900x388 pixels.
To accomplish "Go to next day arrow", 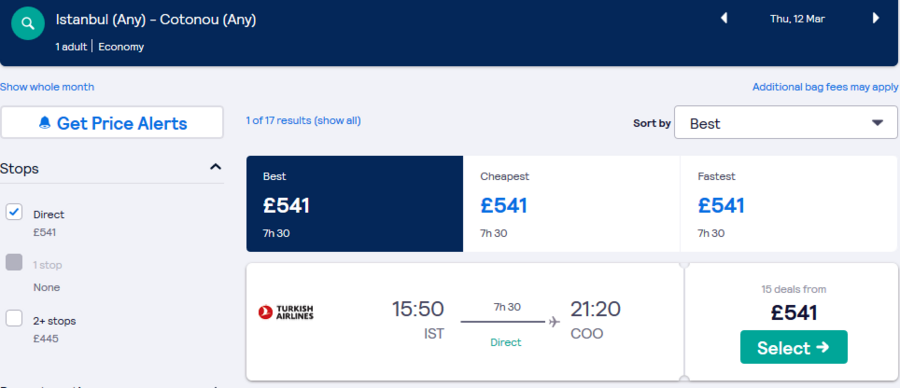I will (876, 18).
